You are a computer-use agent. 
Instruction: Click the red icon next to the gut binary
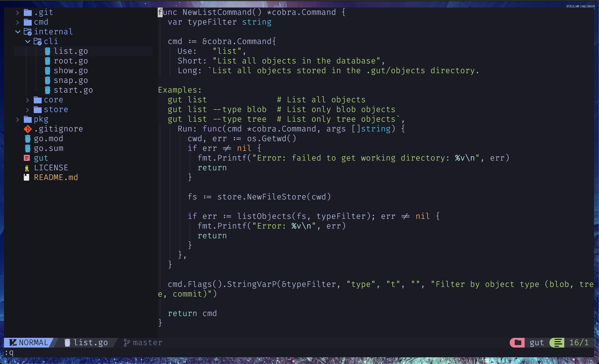pos(27,158)
